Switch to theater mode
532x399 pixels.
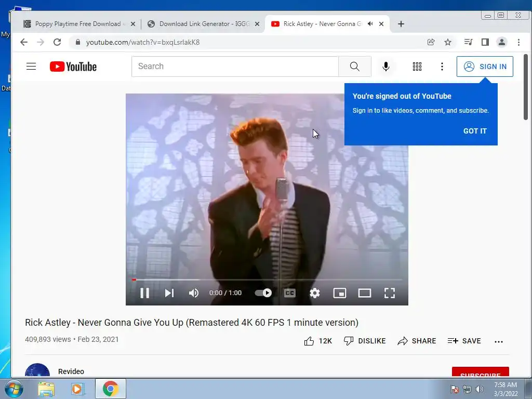[x=365, y=293]
